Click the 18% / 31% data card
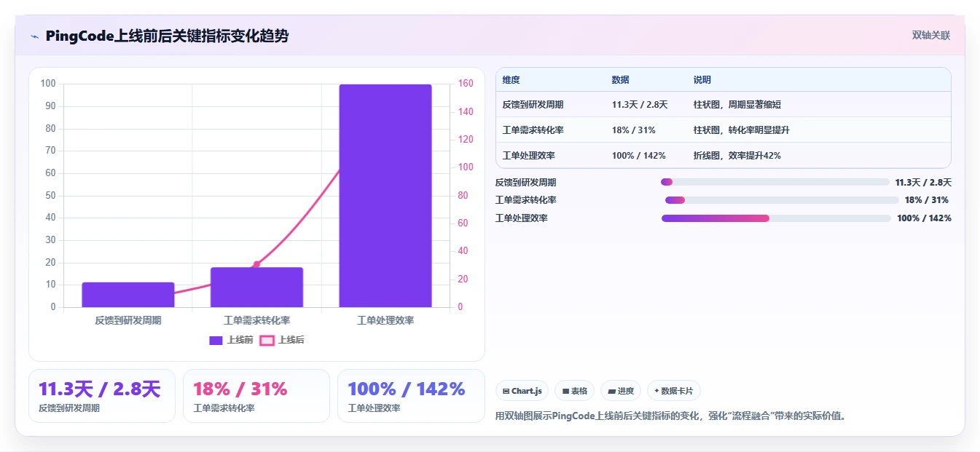Viewport: 980px width, 452px height. [x=256, y=396]
